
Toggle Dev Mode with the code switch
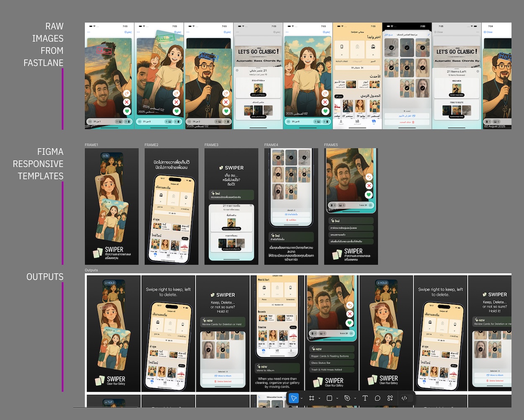404,398
